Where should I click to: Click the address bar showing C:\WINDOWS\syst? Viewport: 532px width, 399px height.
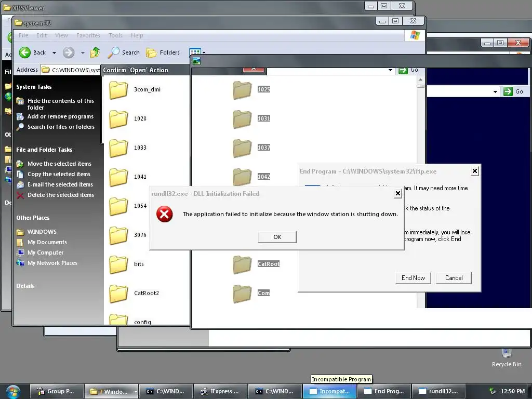click(71, 70)
